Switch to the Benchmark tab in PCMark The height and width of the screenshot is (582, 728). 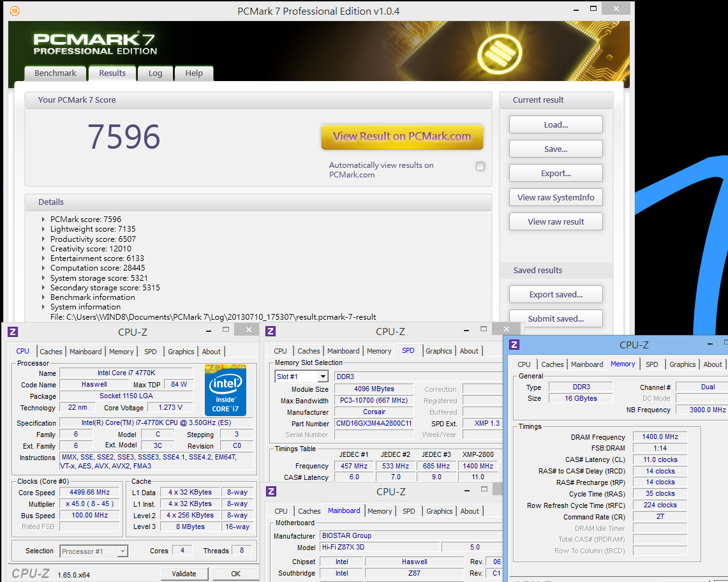(x=56, y=73)
